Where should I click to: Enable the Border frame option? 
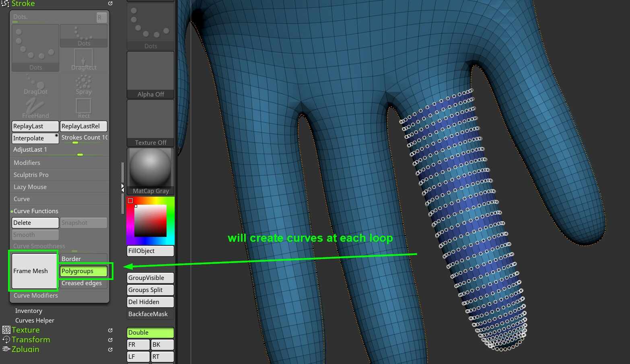[84, 259]
